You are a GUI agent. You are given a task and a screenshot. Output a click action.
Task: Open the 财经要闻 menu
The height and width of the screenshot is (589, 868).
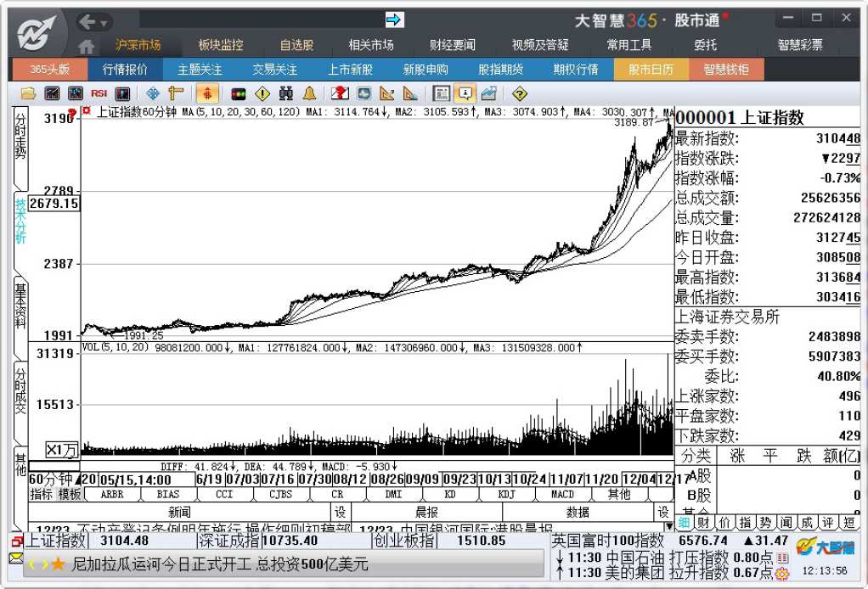(x=453, y=45)
